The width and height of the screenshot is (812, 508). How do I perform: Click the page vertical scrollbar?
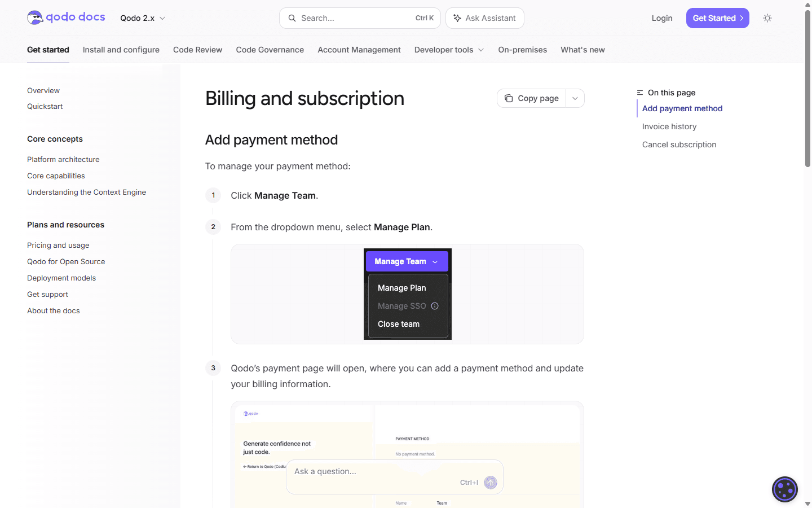tap(807, 88)
